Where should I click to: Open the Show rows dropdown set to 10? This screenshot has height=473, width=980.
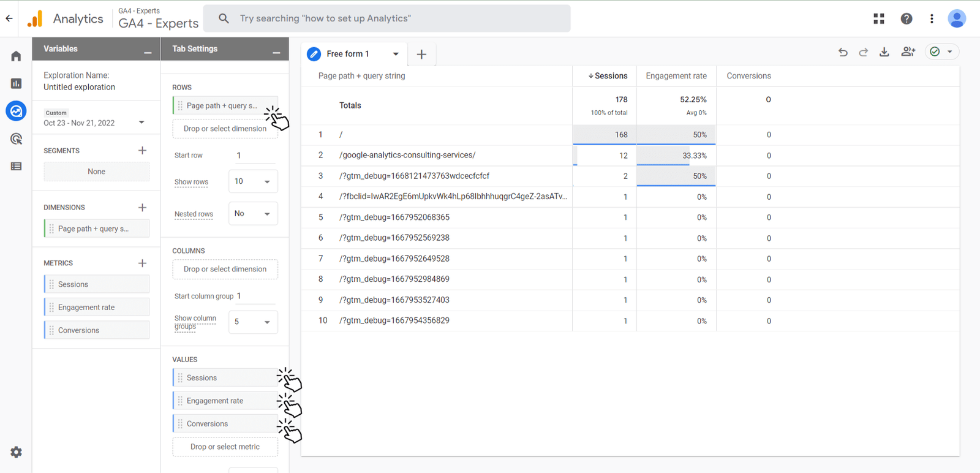253,181
